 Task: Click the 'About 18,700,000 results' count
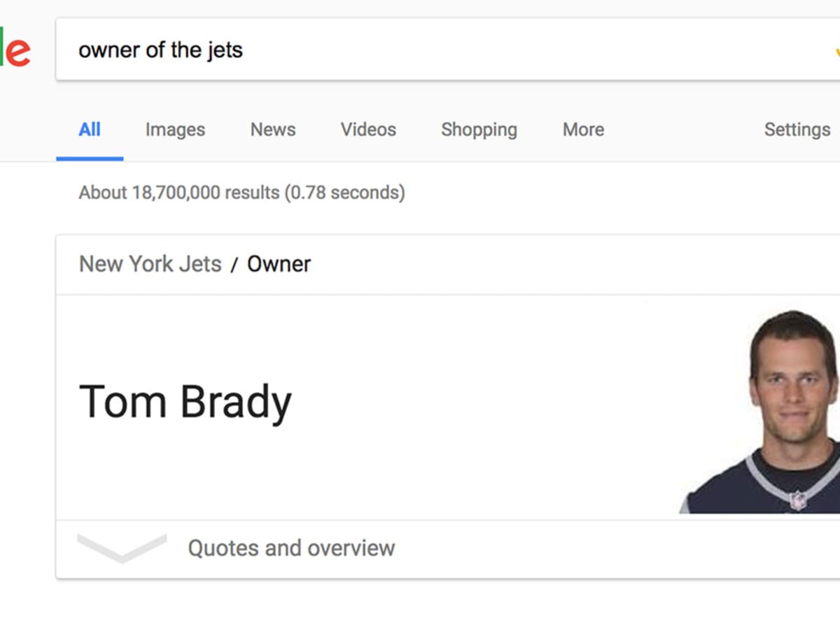[x=178, y=192]
